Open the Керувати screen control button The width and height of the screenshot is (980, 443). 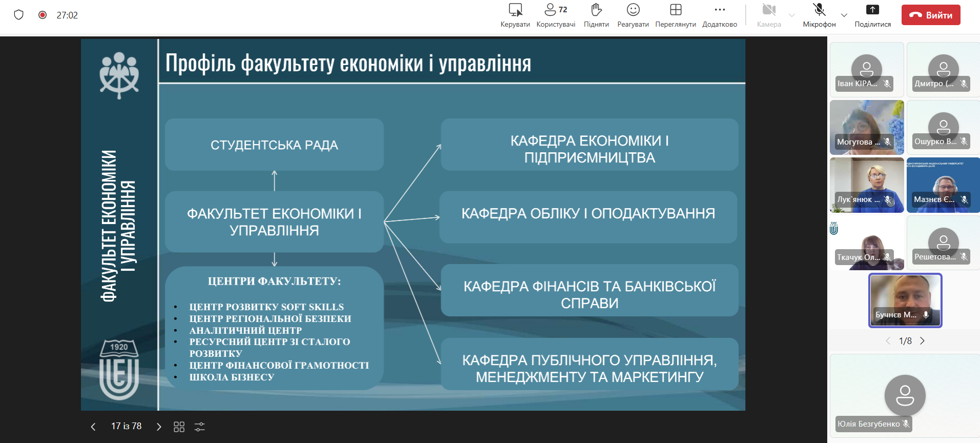click(515, 15)
